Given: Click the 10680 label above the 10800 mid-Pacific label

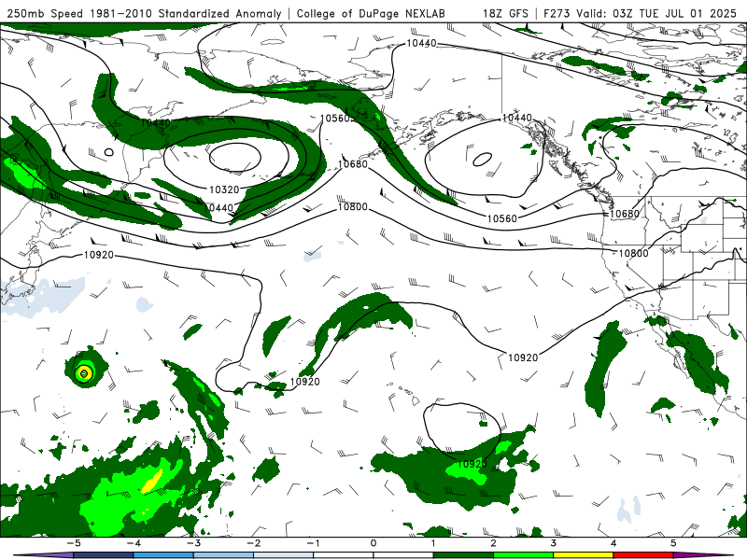Looking at the screenshot, I should pos(353,164).
